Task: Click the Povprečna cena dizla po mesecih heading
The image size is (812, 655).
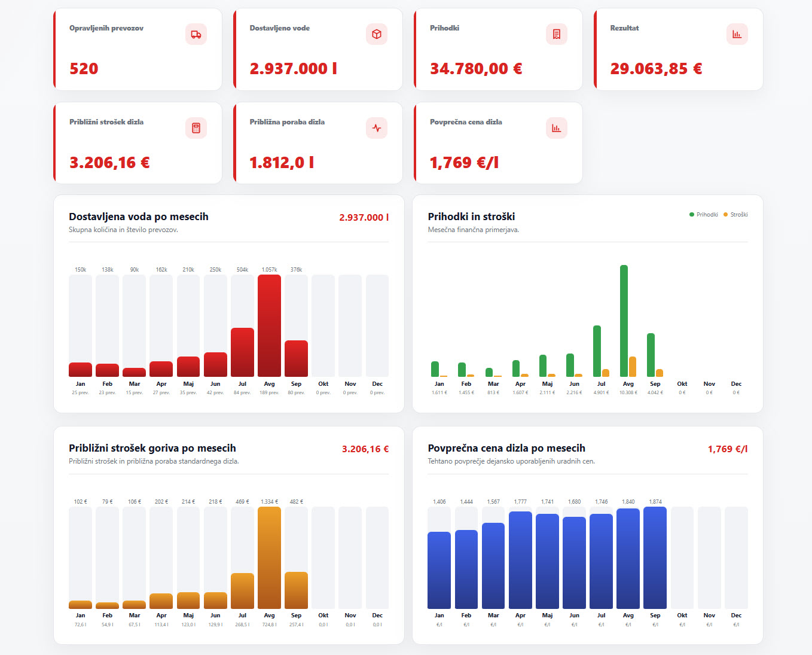Action: 506,448
